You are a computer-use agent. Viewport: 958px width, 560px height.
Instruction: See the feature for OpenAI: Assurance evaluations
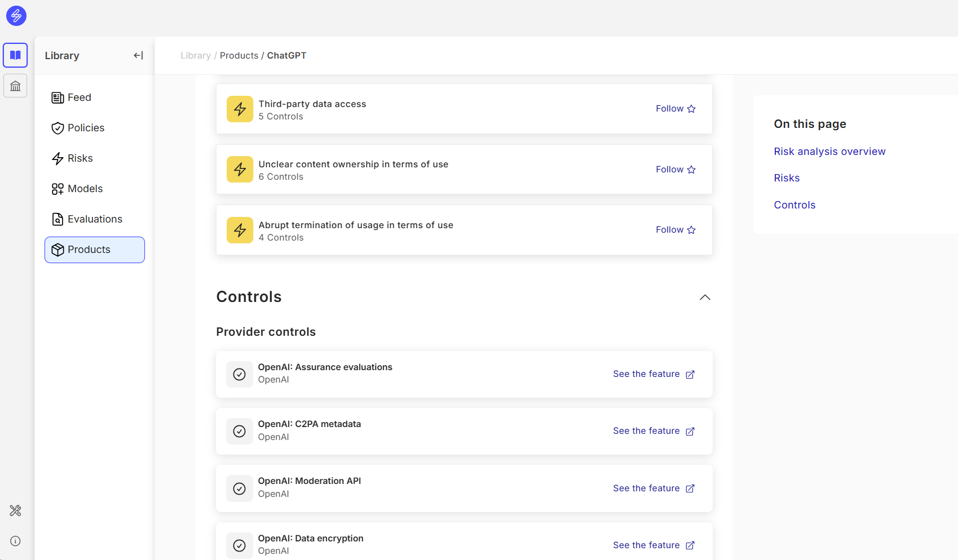tap(654, 374)
